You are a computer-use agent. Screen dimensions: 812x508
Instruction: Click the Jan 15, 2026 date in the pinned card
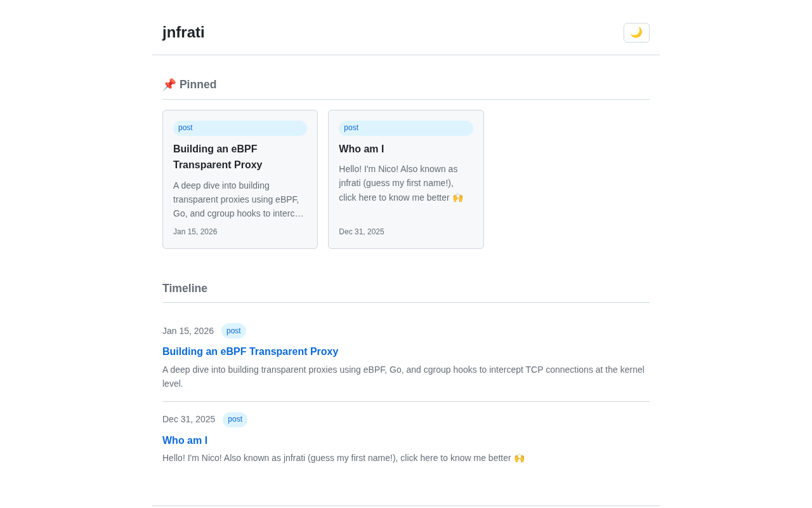click(x=195, y=232)
